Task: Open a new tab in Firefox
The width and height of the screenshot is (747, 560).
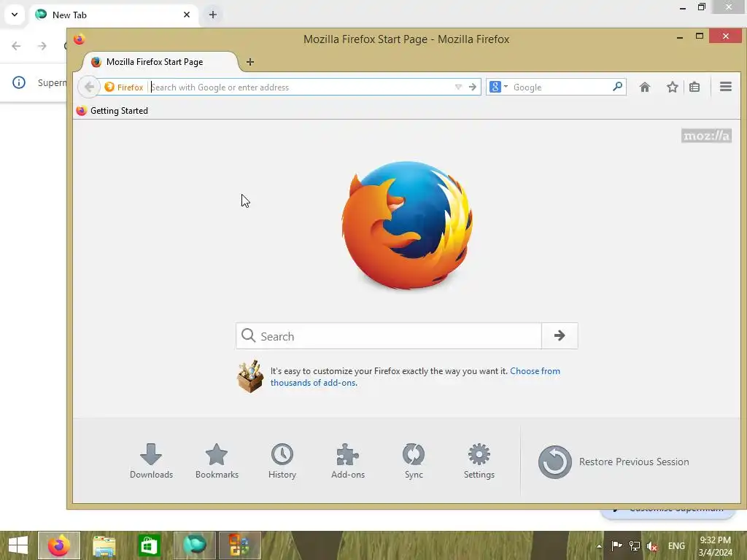Action: (x=250, y=62)
